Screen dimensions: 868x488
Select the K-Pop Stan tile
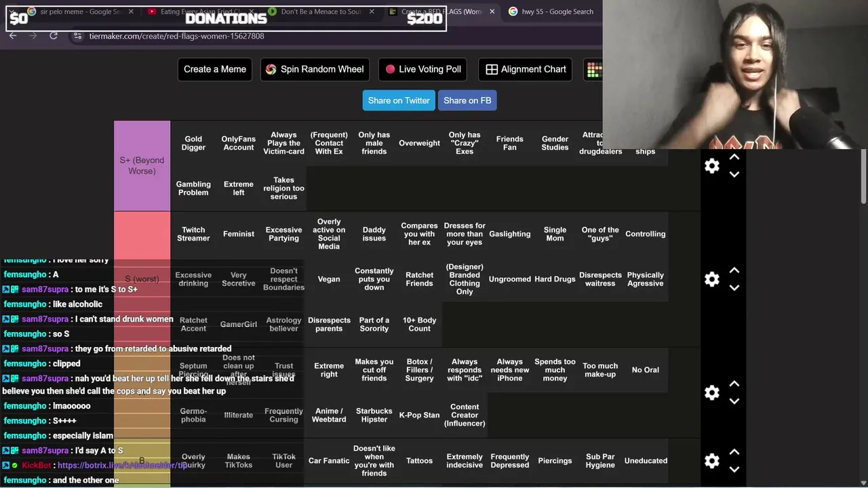pyautogui.click(x=419, y=415)
